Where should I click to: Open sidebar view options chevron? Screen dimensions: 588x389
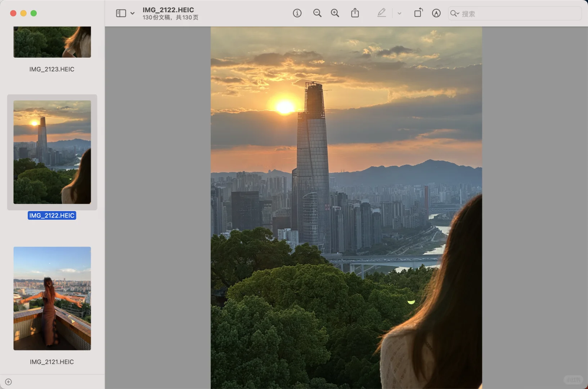click(133, 13)
